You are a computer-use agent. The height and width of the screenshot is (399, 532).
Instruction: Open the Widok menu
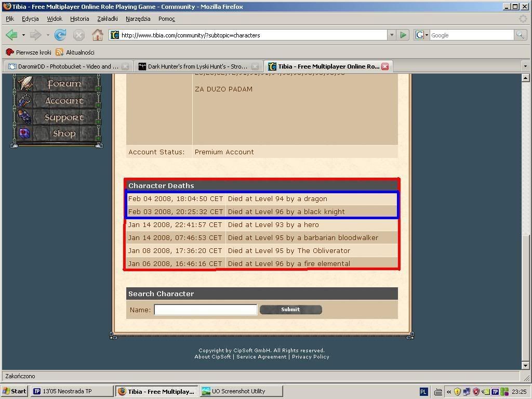(x=54, y=19)
